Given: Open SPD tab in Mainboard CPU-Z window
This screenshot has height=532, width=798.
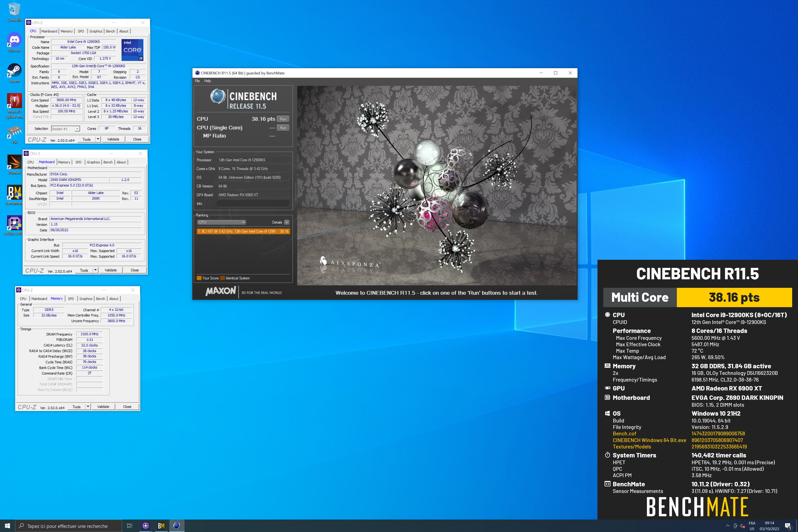Looking at the screenshot, I should (x=78, y=162).
